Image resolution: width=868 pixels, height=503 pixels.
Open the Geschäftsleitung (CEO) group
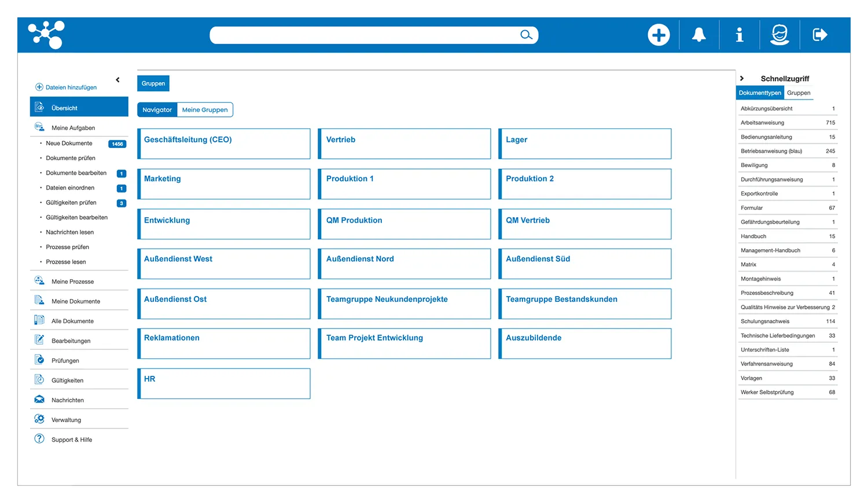pos(224,143)
